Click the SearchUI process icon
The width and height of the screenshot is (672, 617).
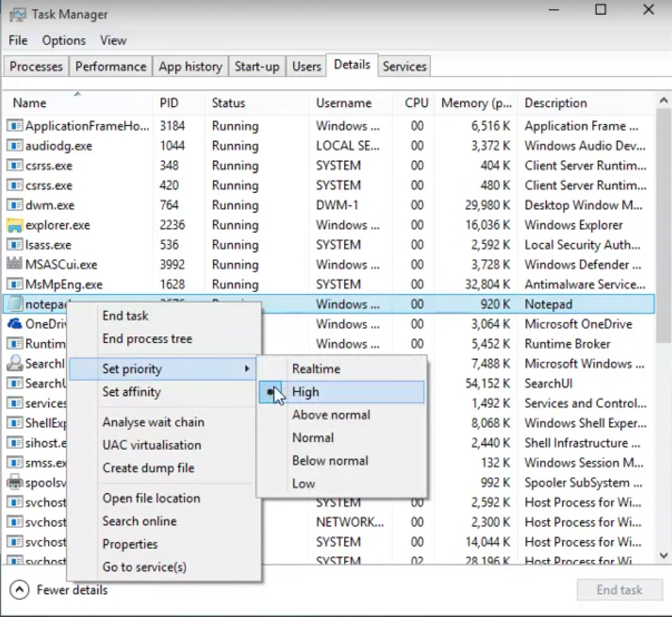pyautogui.click(x=15, y=383)
